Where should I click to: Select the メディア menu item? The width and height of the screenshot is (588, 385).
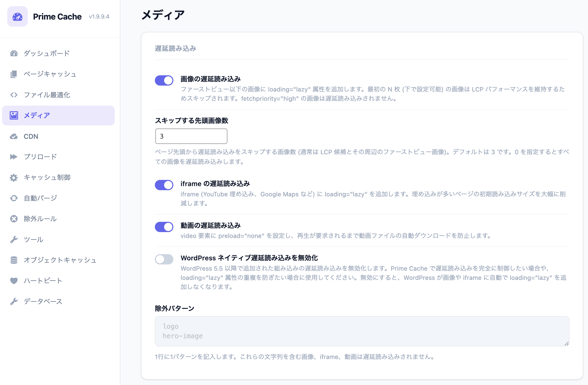[x=58, y=115]
